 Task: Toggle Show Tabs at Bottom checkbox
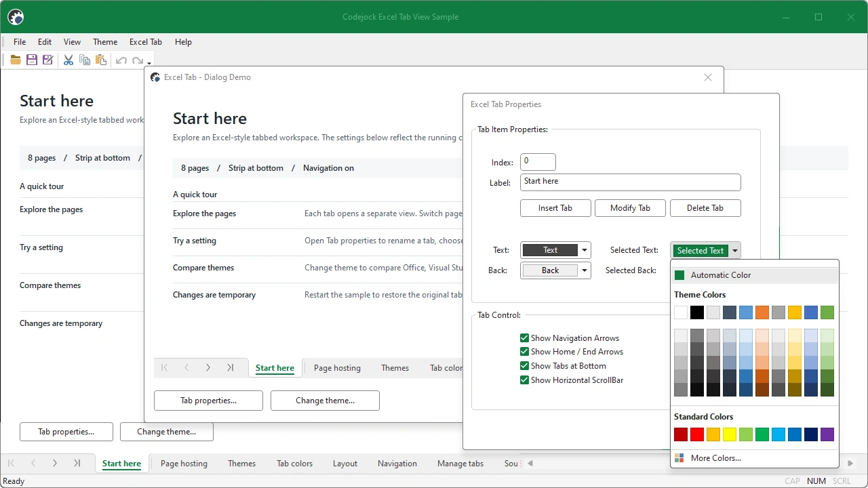tap(524, 366)
